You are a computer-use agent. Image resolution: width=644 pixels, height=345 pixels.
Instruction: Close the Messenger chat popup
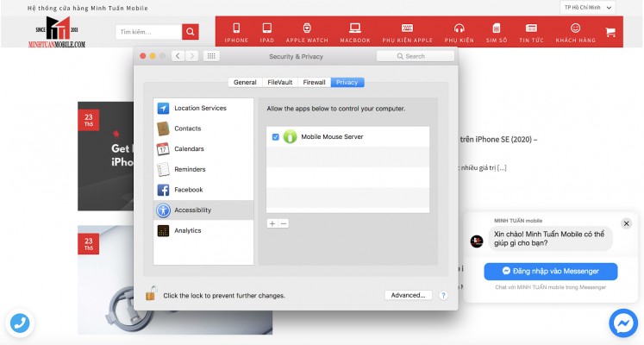click(627, 223)
